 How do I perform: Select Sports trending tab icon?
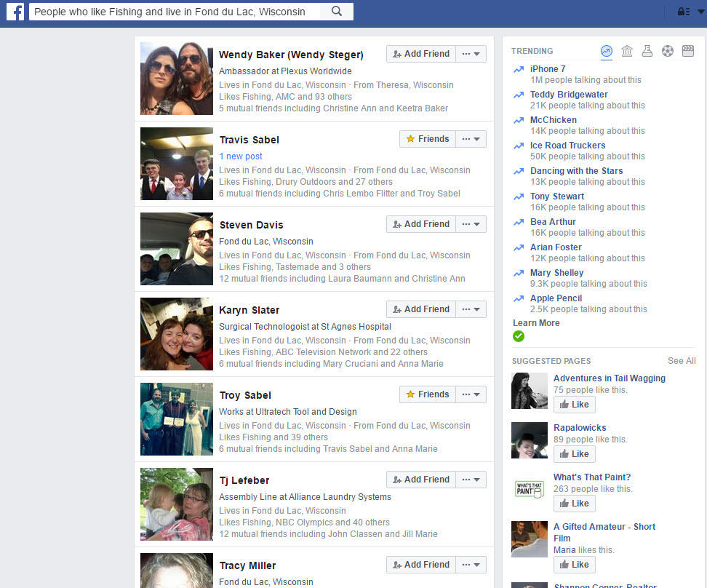click(x=668, y=51)
